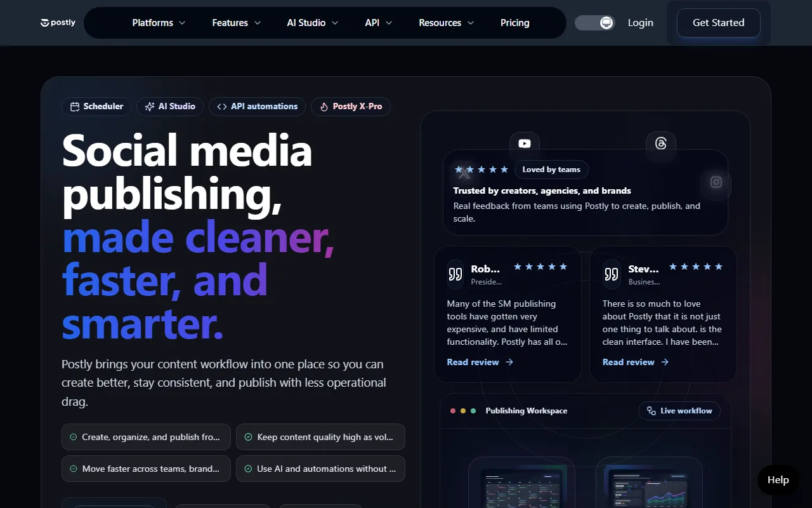Click the calendar icon in Scheduler tag
Screen dimensions: 812x508
pyautogui.click(x=75, y=107)
